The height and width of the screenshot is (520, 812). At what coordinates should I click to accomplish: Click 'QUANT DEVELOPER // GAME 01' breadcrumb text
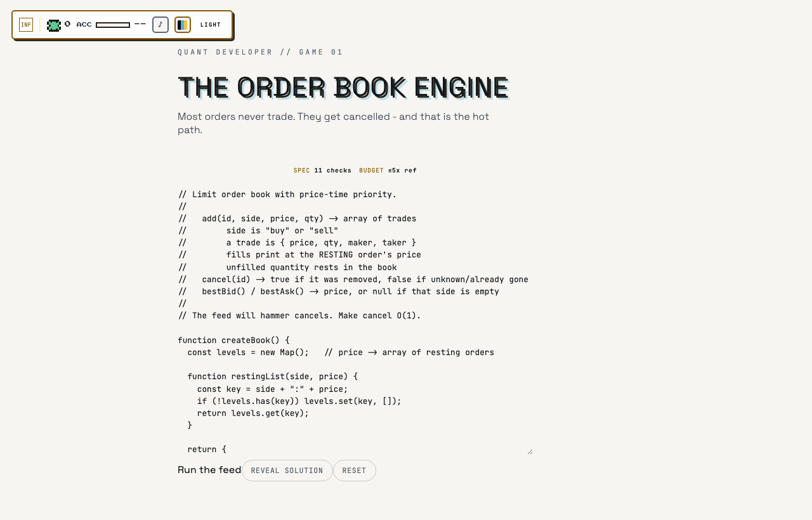point(260,52)
